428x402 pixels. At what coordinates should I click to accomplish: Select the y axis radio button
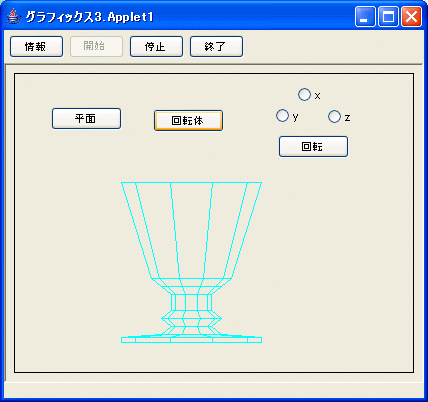282,116
